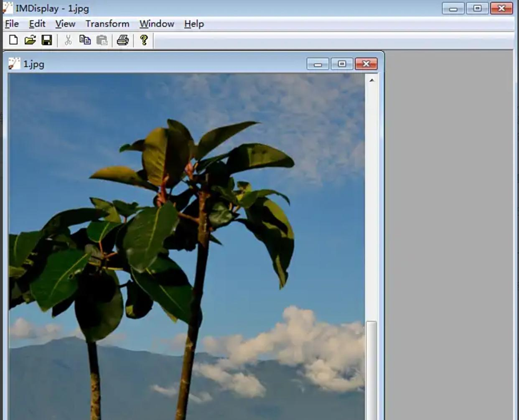Open the Help menu
Image resolution: width=519 pixels, height=420 pixels.
pyautogui.click(x=194, y=24)
